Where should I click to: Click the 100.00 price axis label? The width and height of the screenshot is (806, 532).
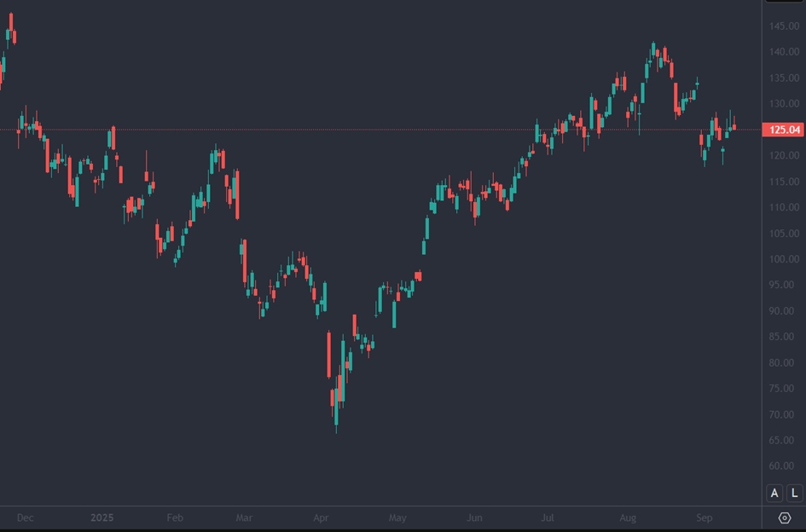pos(784,259)
